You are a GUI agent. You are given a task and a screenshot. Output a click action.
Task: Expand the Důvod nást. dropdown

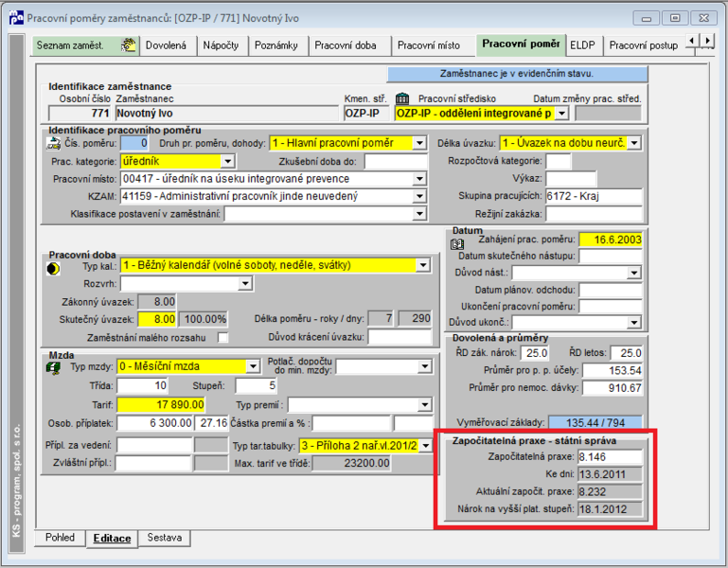tap(634, 273)
